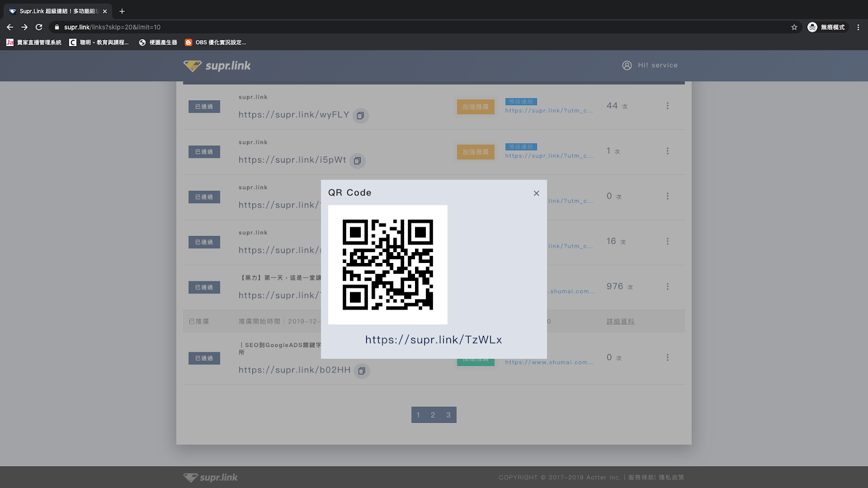The height and width of the screenshot is (488, 868).
Task: Open the OBS 優化實況設定 bookmark
Action: click(215, 42)
